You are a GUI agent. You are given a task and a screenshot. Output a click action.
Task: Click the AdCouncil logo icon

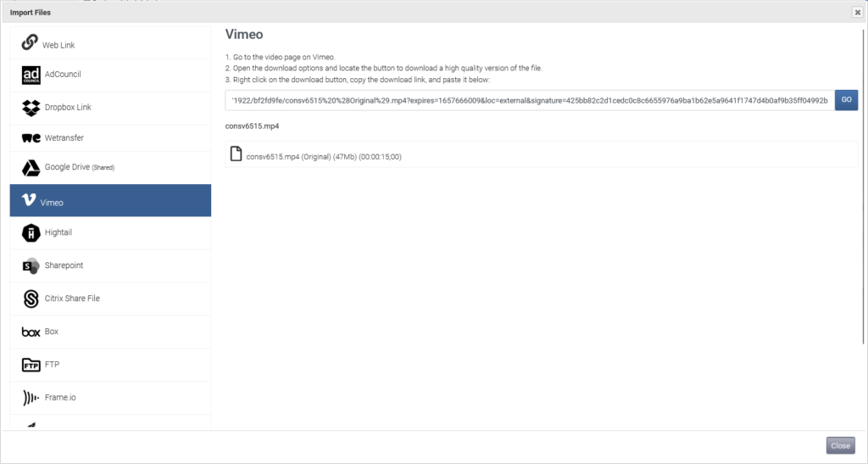[x=31, y=75]
